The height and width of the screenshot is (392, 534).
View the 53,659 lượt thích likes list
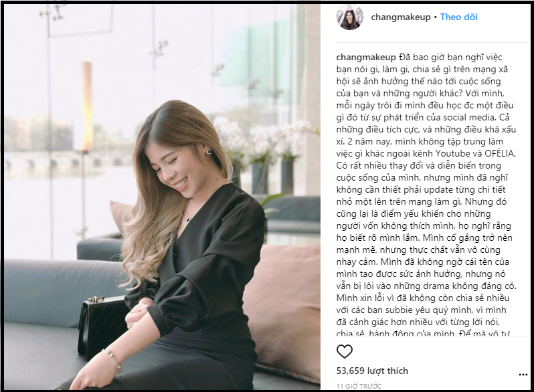pos(372,371)
